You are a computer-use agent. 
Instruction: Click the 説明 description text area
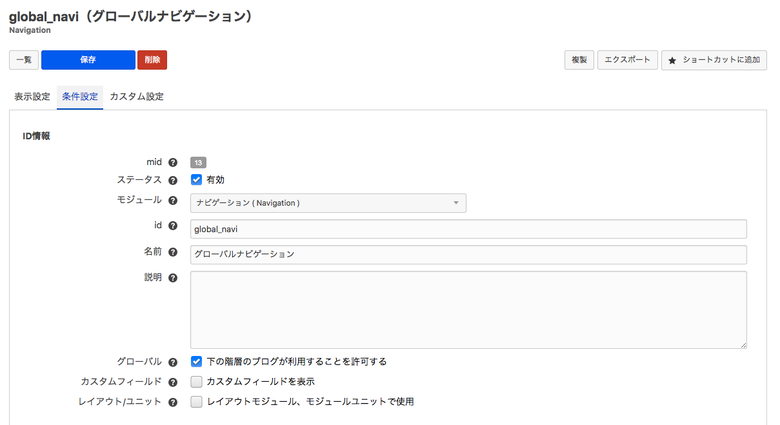468,310
